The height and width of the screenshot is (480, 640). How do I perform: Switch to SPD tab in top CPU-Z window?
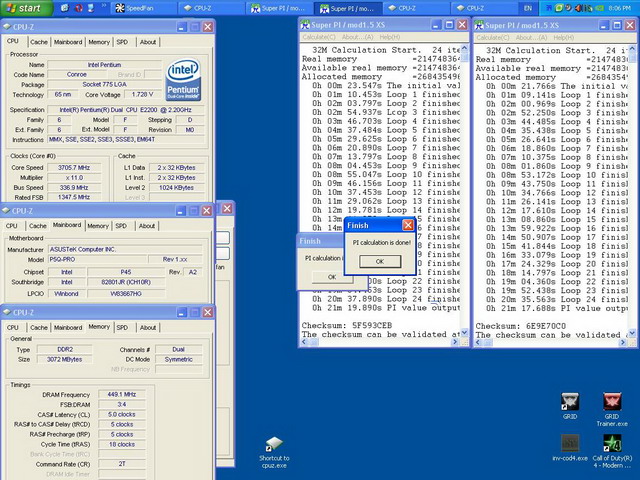[x=122, y=42]
